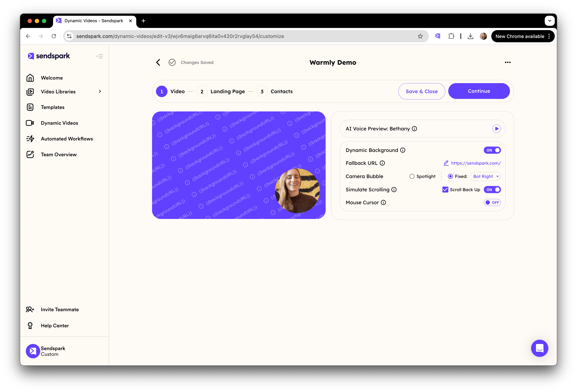Click the Fallback URL info icon
The width and height of the screenshot is (577, 392).
point(382,163)
